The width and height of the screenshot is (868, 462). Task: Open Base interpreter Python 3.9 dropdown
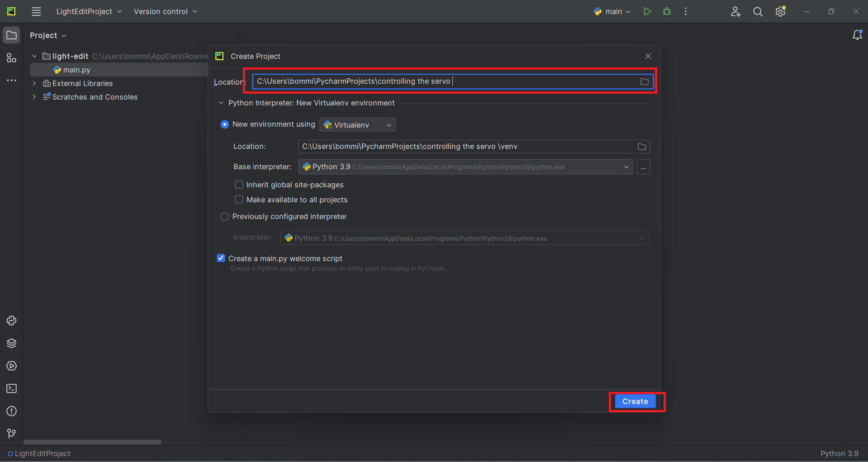coord(465,167)
